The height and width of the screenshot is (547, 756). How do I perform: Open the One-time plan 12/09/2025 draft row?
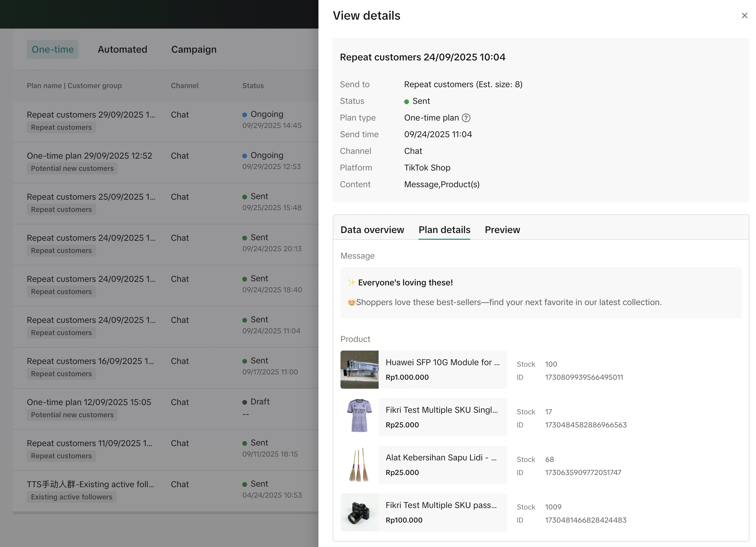(89, 402)
